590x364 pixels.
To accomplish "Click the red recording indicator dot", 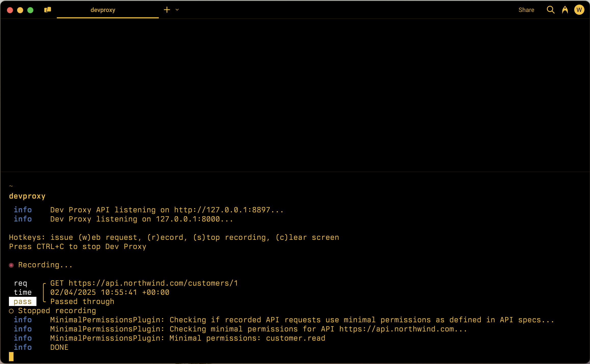I will 11,265.
